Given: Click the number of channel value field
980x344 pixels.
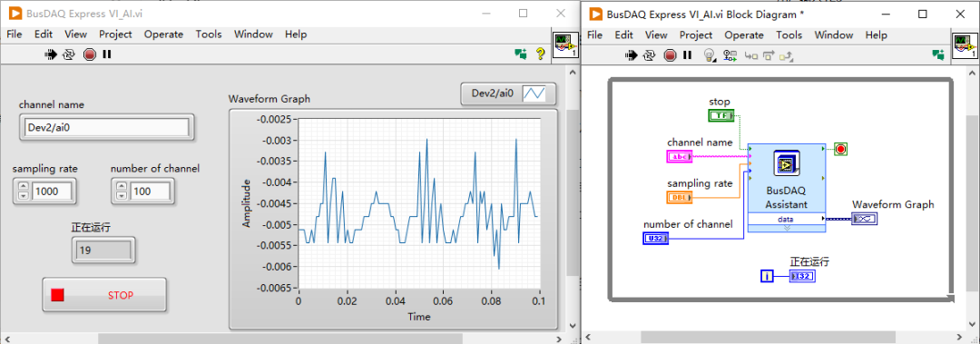Looking at the screenshot, I should coord(151,192).
